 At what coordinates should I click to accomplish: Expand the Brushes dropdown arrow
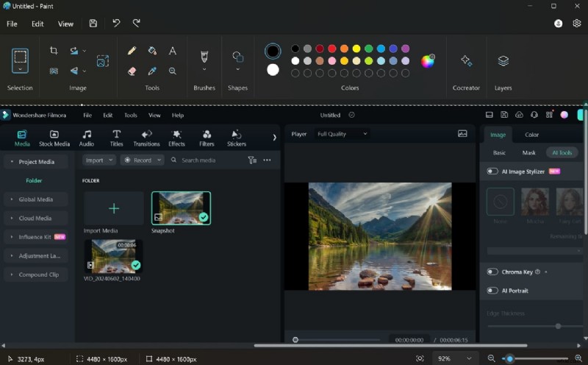[204, 70]
